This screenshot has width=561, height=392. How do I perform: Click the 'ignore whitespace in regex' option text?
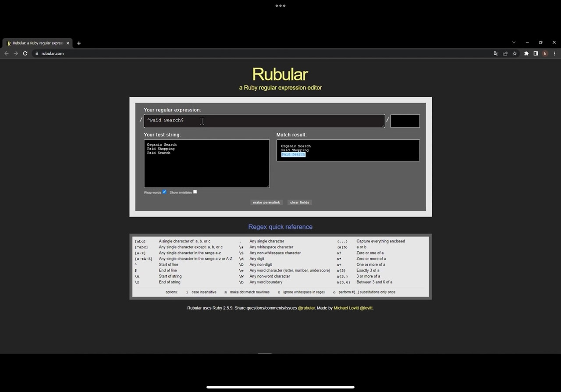tap(304, 292)
